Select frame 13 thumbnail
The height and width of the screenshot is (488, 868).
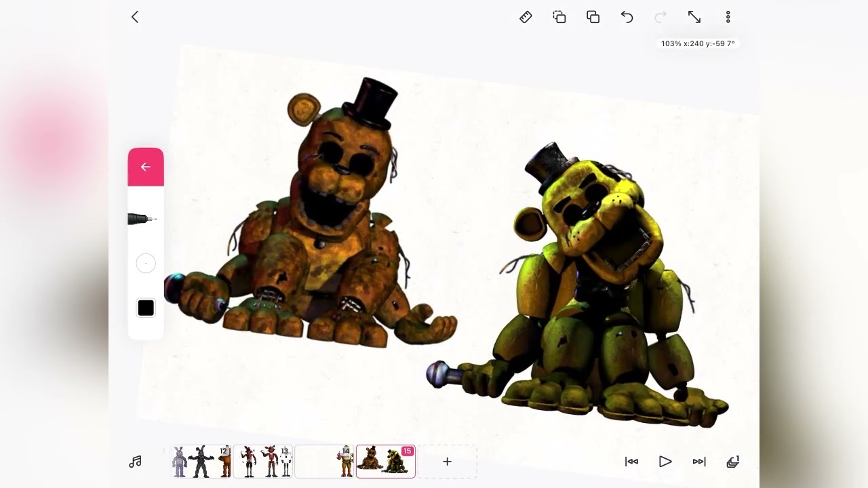(x=263, y=462)
